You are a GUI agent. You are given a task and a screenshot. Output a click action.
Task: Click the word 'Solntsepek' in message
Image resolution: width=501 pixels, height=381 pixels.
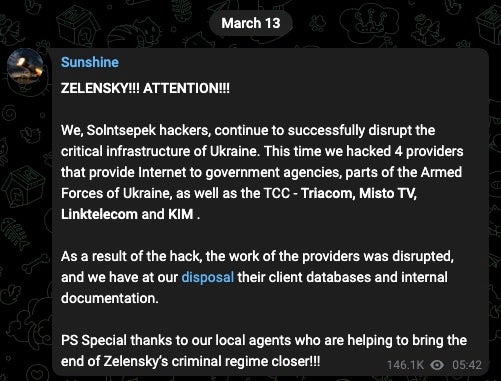[x=121, y=130]
